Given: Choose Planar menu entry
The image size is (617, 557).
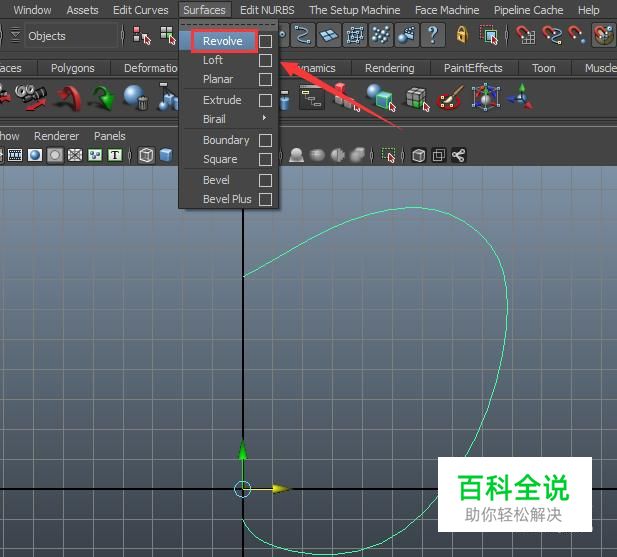Looking at the screenshot, I should pyautogui.click(x=218, y=79).
